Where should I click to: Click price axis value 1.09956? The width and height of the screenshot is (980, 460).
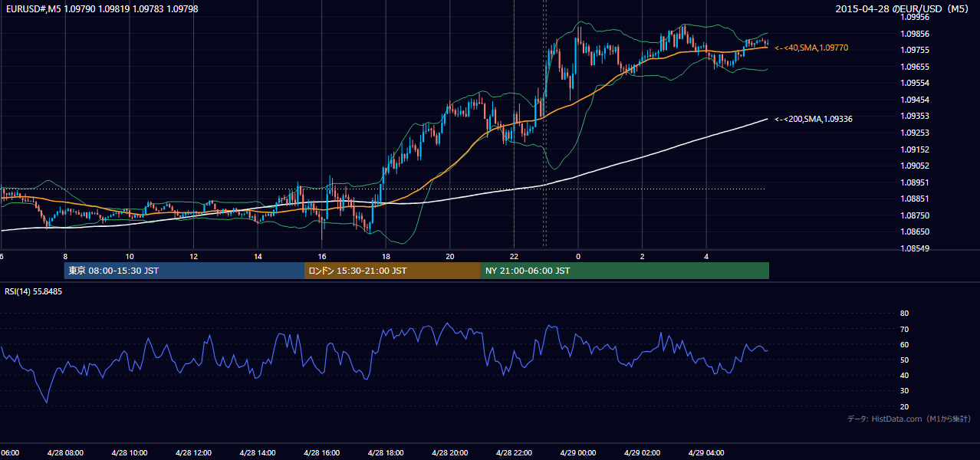pyautogui.click(x=914, y=17)
